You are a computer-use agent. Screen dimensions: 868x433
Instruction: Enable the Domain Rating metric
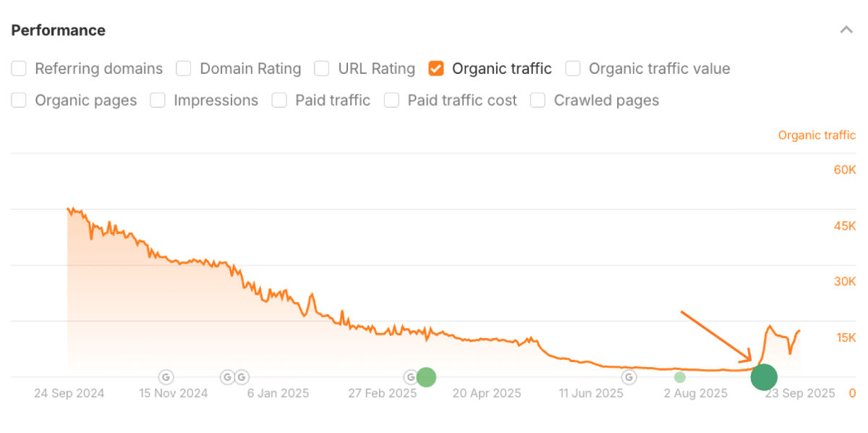pos(184,69)
